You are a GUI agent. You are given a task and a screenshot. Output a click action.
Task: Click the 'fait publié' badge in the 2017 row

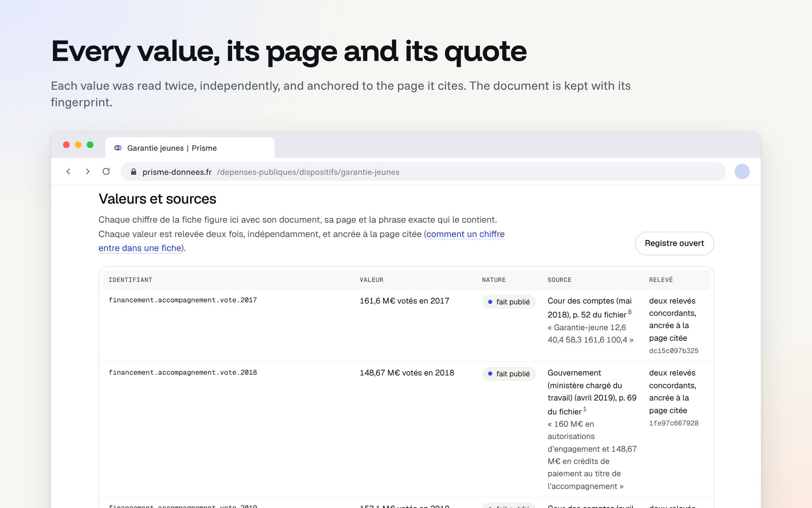tap(509, 302)
